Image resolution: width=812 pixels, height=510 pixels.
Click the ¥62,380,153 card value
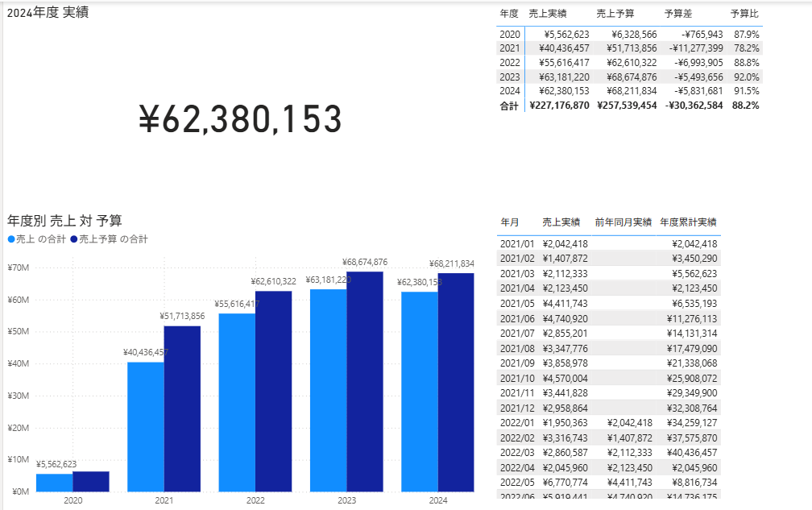[x=241, y=120]
